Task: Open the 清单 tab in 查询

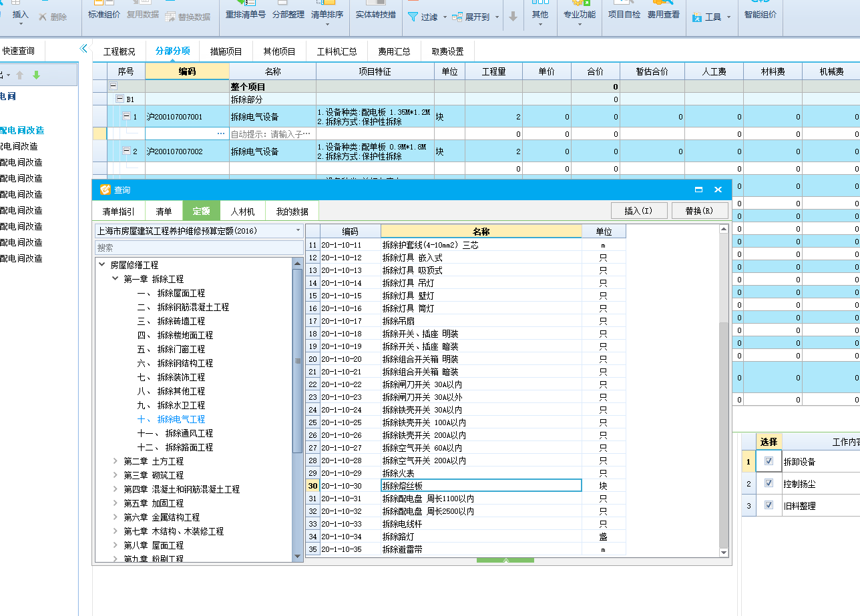Action: point(164,212)
